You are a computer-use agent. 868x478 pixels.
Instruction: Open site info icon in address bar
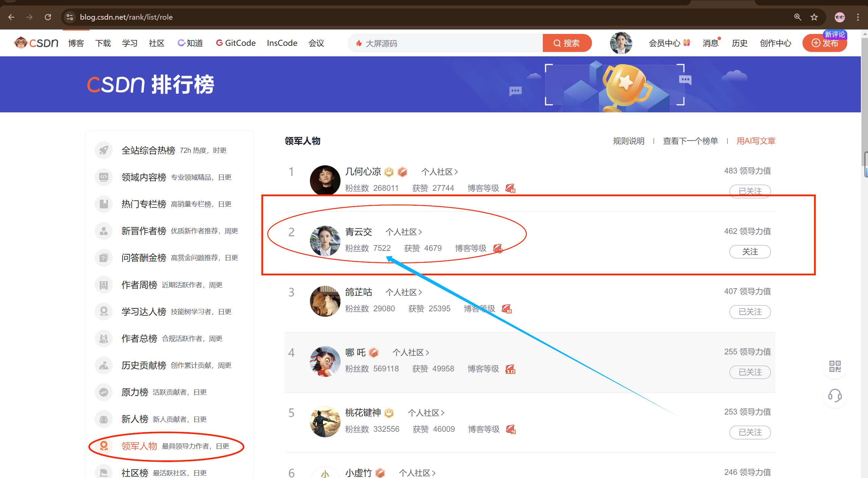tap(70, 17)
